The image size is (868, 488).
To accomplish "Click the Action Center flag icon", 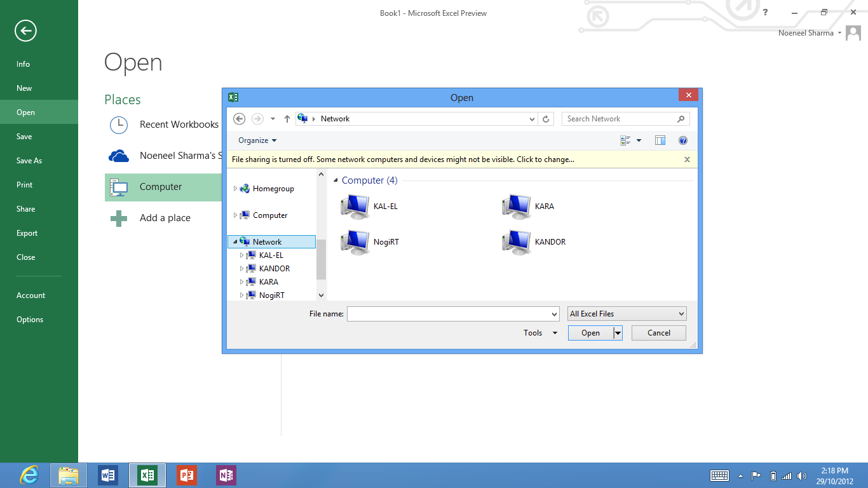I will tap(756, 475).
